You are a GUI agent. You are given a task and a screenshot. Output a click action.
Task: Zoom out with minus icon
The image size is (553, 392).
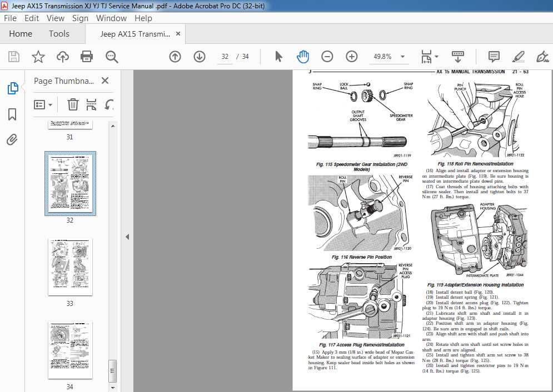327,57
